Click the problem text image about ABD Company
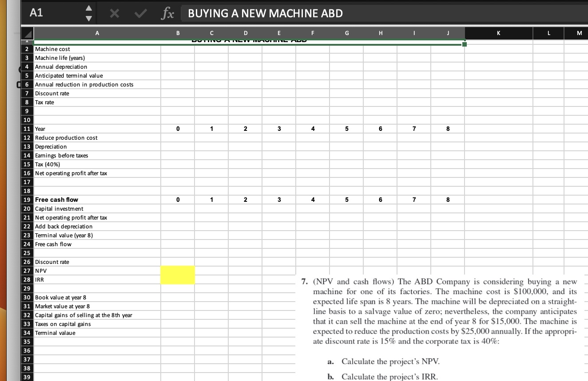This screenshot has height=381, width=588. click(x=440, y=328)
